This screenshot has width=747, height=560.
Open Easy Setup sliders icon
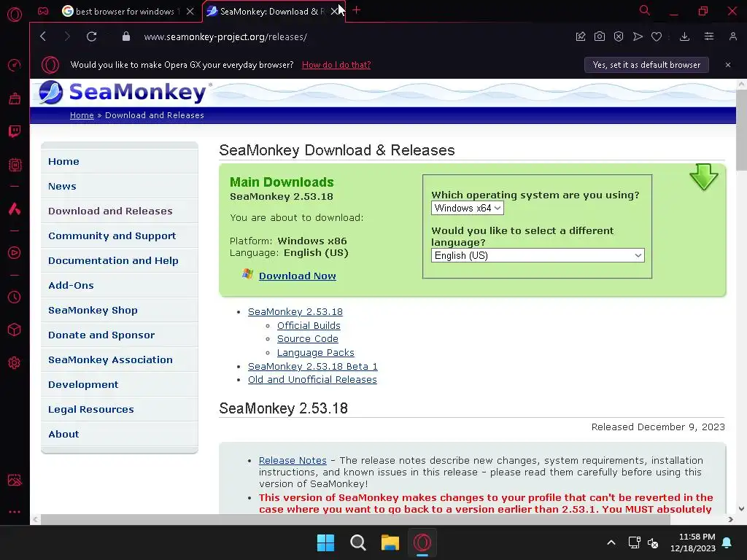(709, 36)
